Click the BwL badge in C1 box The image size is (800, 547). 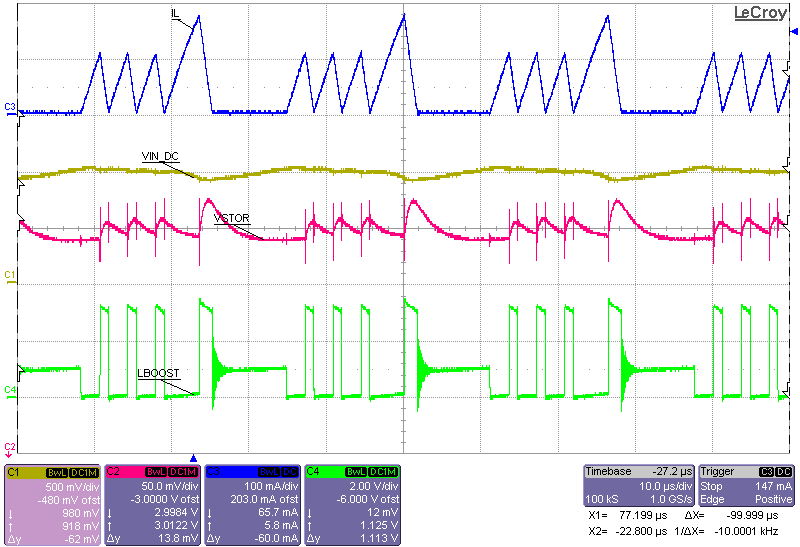57,473
